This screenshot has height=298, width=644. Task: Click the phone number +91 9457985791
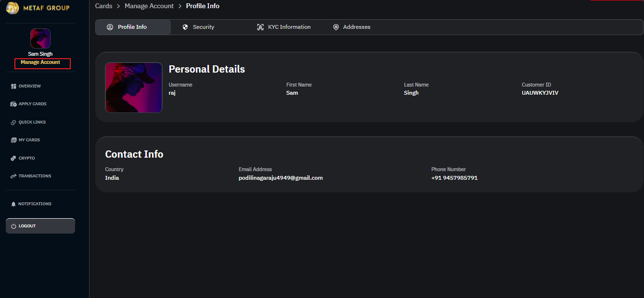(x=454, y=178)
